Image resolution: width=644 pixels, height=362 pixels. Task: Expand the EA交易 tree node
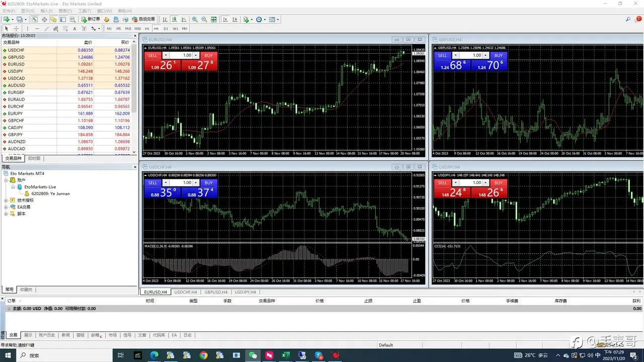pos(6,207)
